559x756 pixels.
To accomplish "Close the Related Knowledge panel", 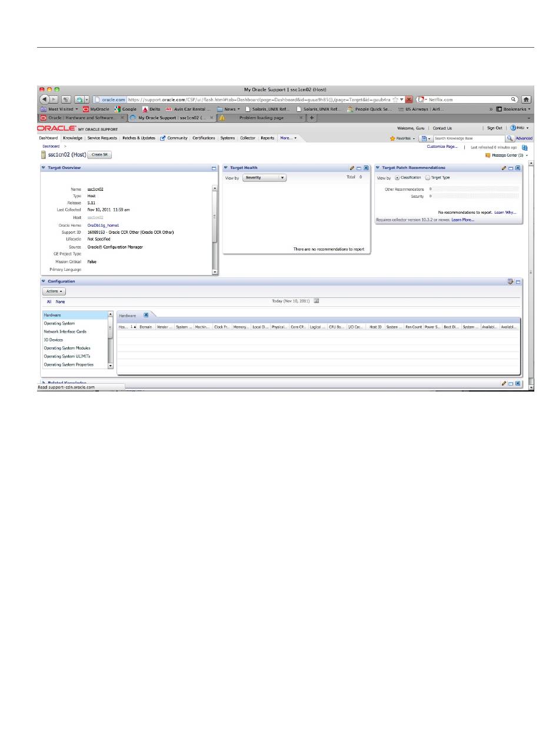I will (x=518, y=383).
